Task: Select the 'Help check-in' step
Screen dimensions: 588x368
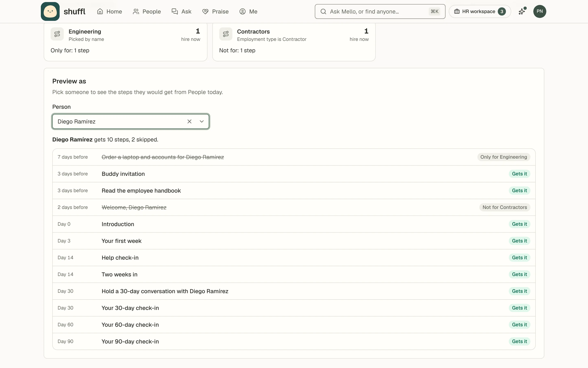Action: pos(294,258)
